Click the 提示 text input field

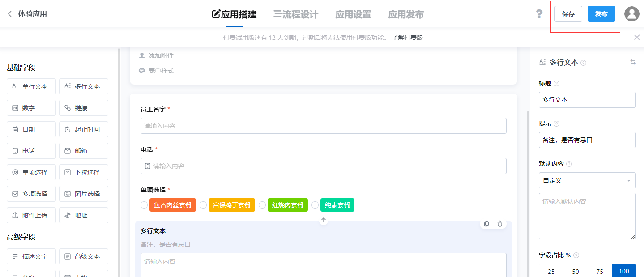tap(587, 140)
